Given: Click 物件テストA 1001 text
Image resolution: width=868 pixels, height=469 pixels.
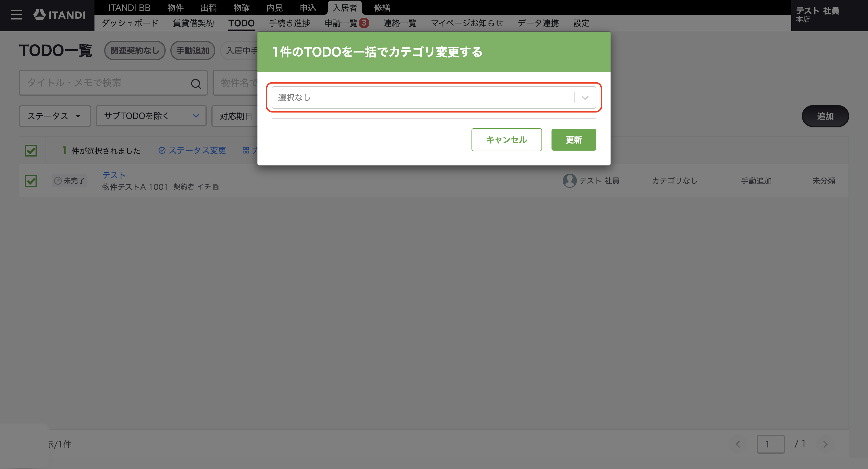Looking at the screenshot, I should point(135,187).
